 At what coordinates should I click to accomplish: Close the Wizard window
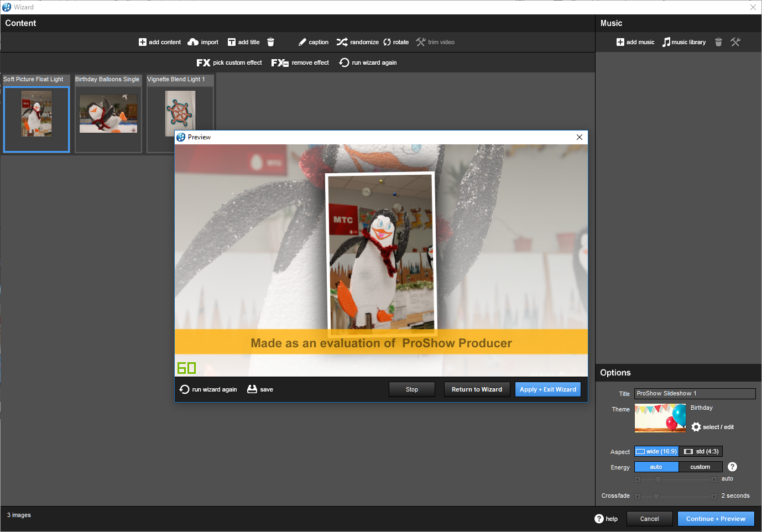click(753, 7)
